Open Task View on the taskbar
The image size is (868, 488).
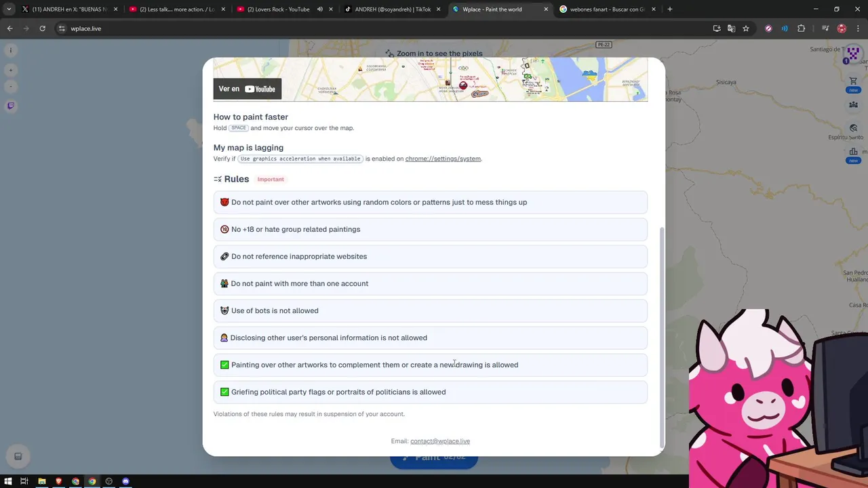[24, 481]
